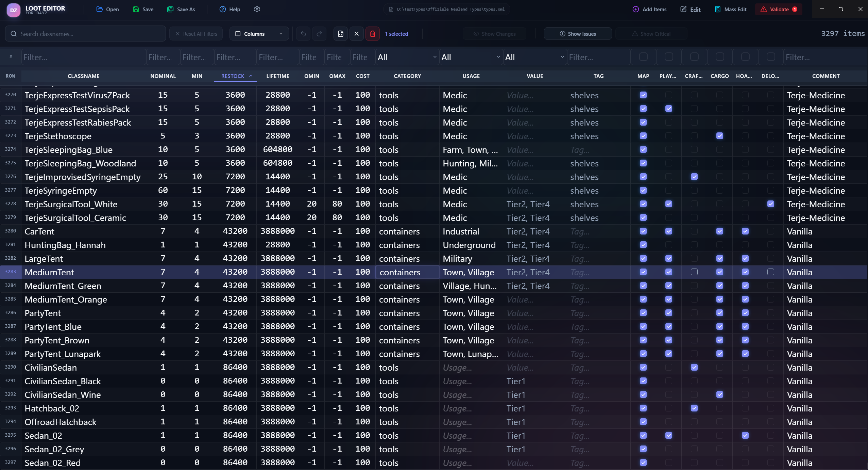Image resolution: width=868 pixels, height=470 pixels.
Task: Disable CARGO checkbox for LargeTent
Action: (720, 258)
